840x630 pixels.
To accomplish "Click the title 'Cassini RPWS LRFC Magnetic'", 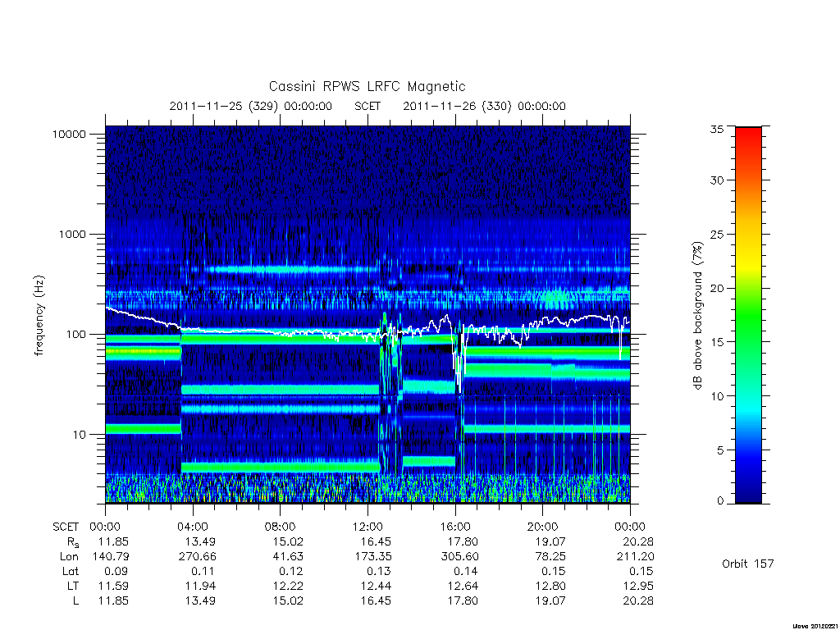I will pyautogui.click(x=367, y=86).
